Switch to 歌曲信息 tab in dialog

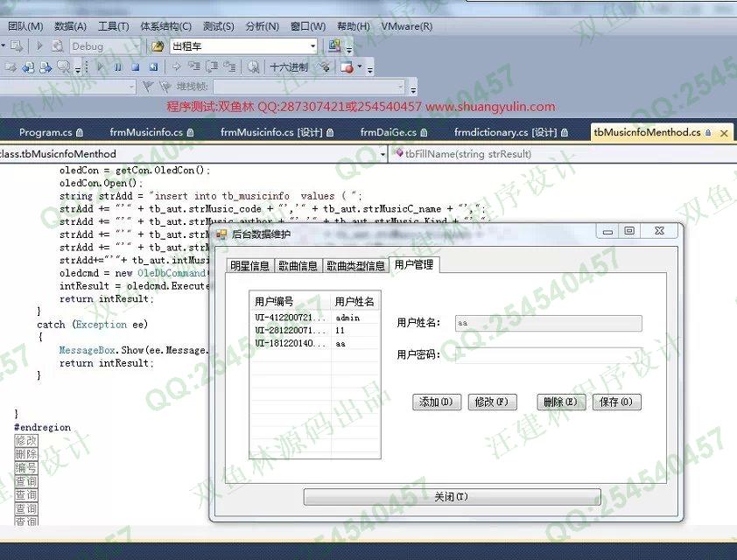[x=298, y=266]
